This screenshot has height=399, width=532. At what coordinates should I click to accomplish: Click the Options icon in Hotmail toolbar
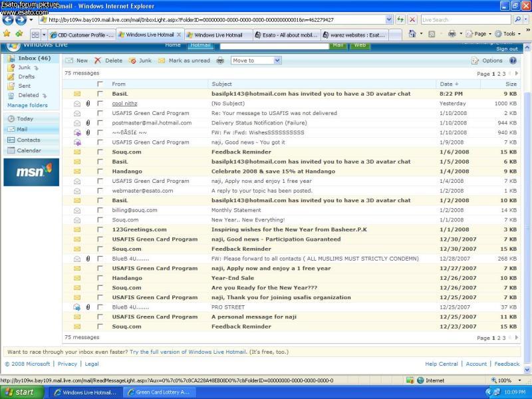(x=475, y=61)
